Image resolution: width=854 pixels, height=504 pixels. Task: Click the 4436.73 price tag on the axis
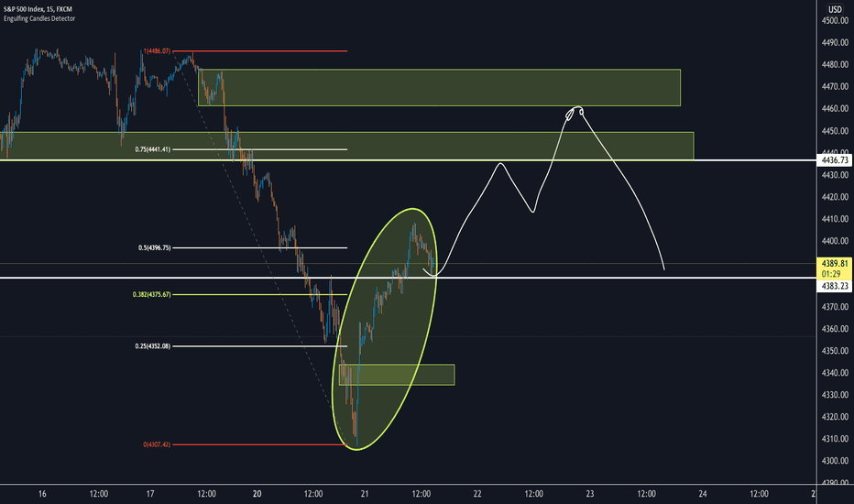pos(835,160)
